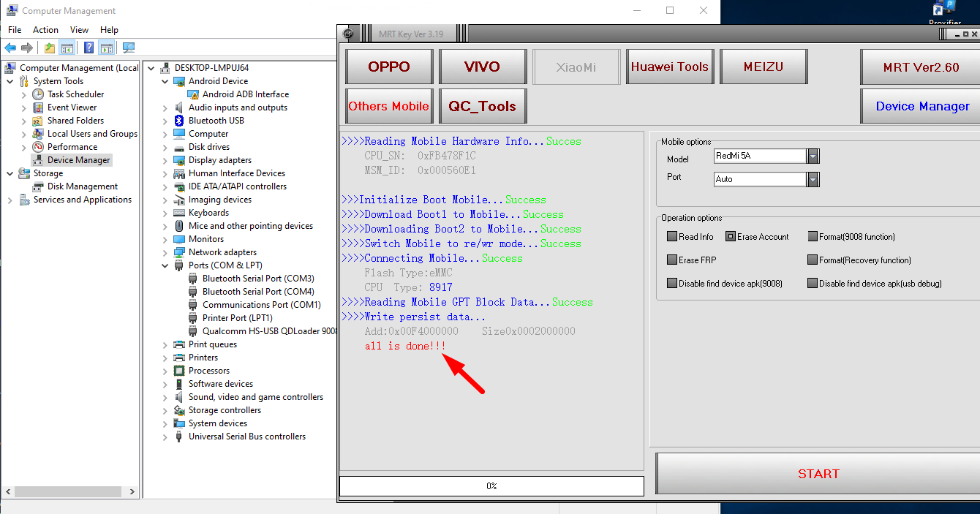Go back using the blue Back arrow
The width and height of the screenshot is (980, 514).
[10, 48]
